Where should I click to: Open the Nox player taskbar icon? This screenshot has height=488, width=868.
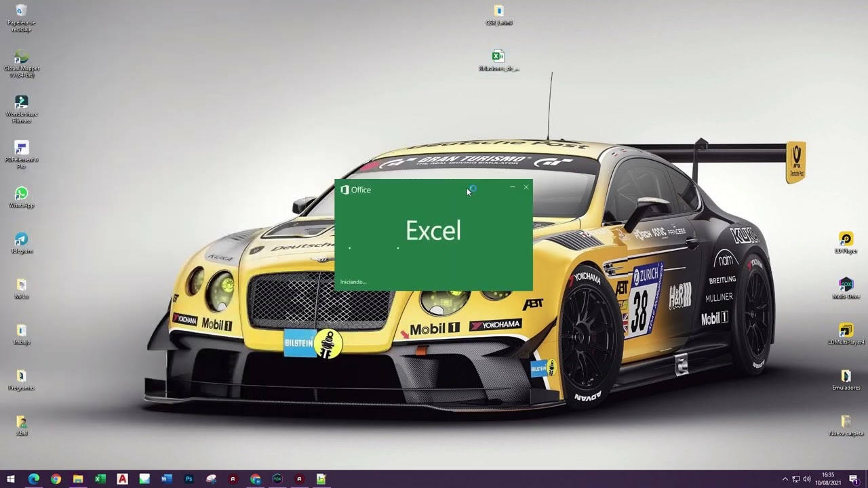[277, 479]
